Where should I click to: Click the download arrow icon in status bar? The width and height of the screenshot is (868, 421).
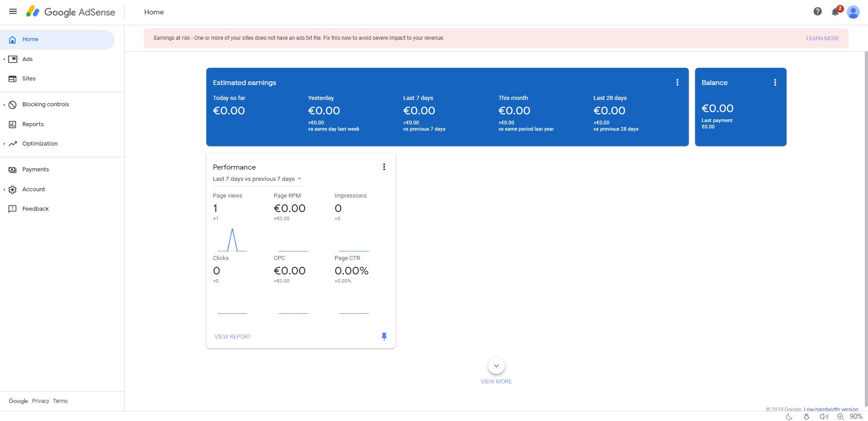point(806,416)
